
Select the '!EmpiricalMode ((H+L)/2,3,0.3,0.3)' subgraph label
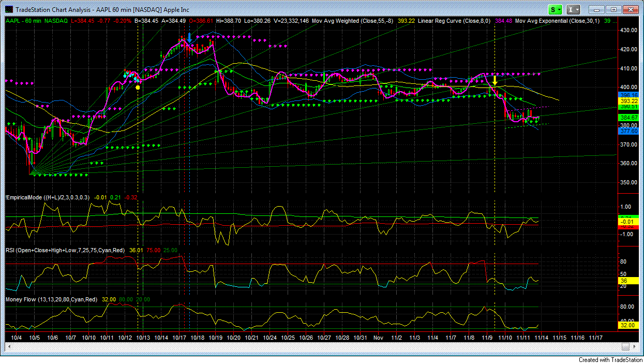pos(48,198)
